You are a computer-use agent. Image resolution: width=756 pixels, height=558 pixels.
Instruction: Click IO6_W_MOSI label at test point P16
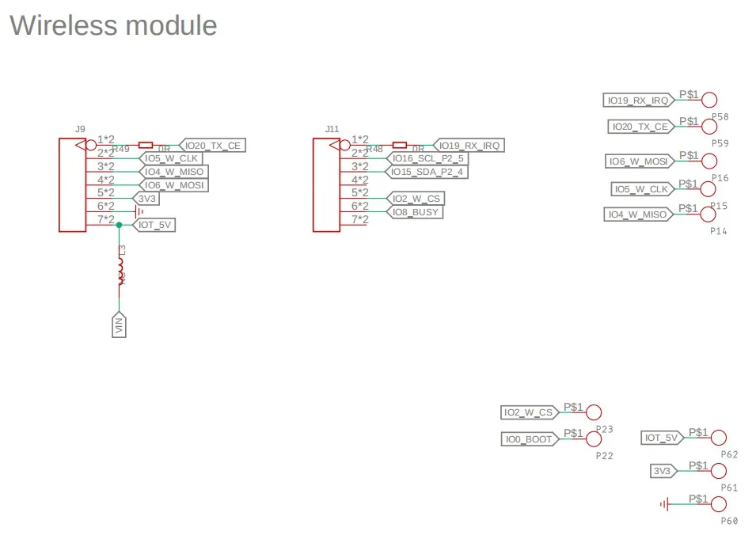click(640, 161)
